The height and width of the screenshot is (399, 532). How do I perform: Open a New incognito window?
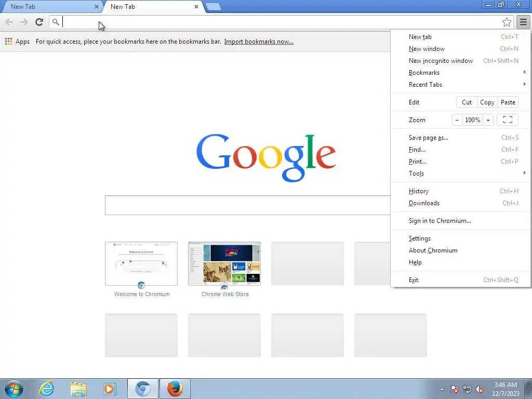pos(461,61)
